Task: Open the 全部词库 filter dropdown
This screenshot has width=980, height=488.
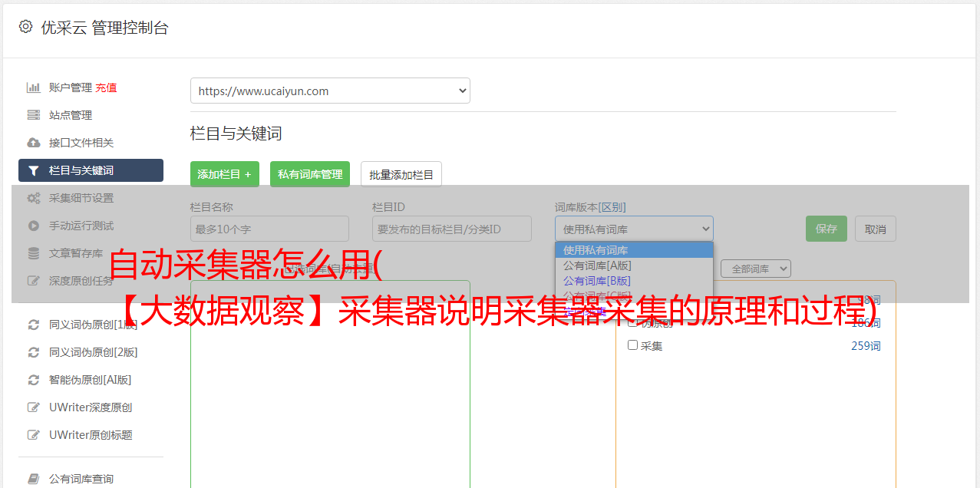Action: point(755,269)
